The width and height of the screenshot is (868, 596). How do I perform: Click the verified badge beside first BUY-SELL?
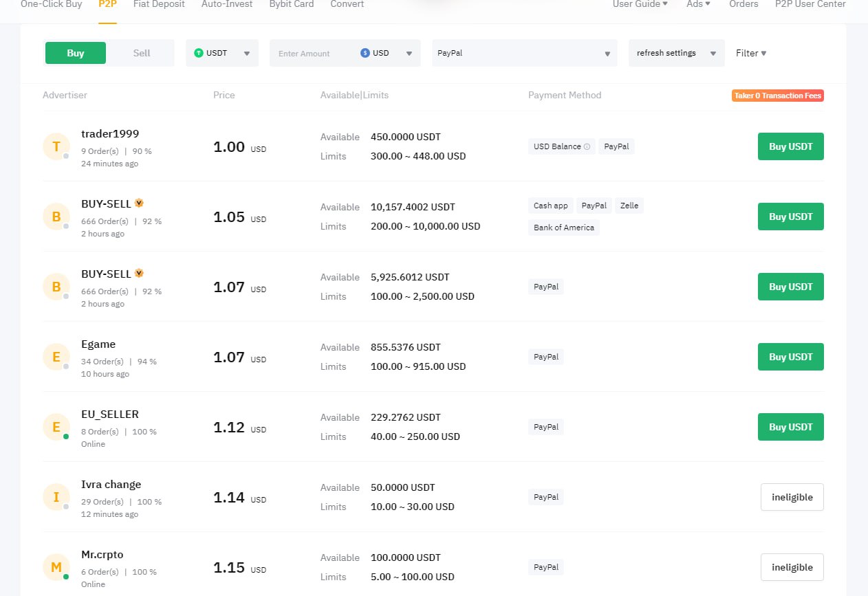tap(139, 203)
